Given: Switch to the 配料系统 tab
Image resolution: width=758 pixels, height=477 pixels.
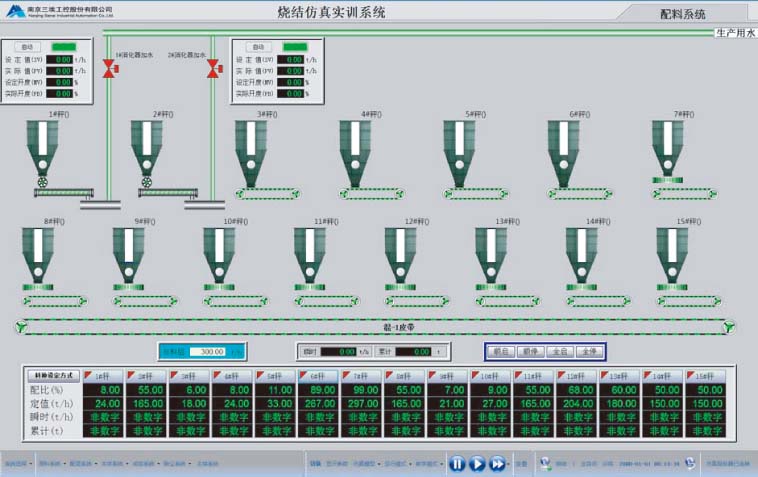Looking at the screenshot, I should click(683, 14).
